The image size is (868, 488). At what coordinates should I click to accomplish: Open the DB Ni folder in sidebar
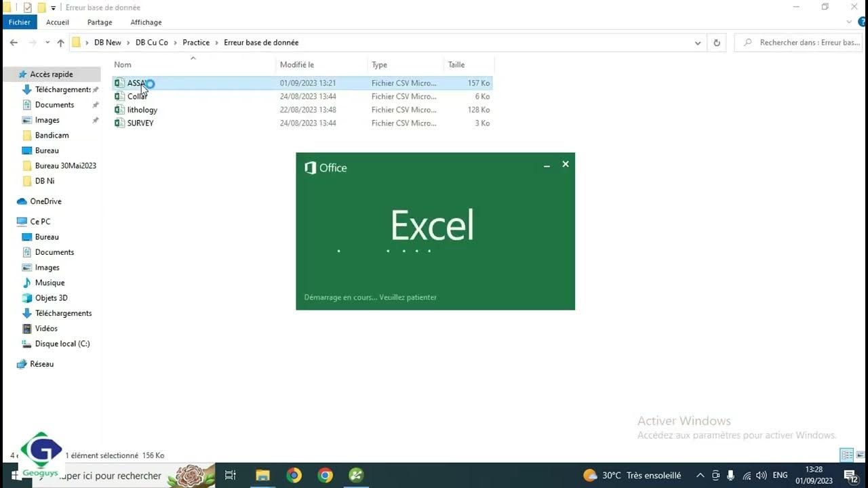45,181
